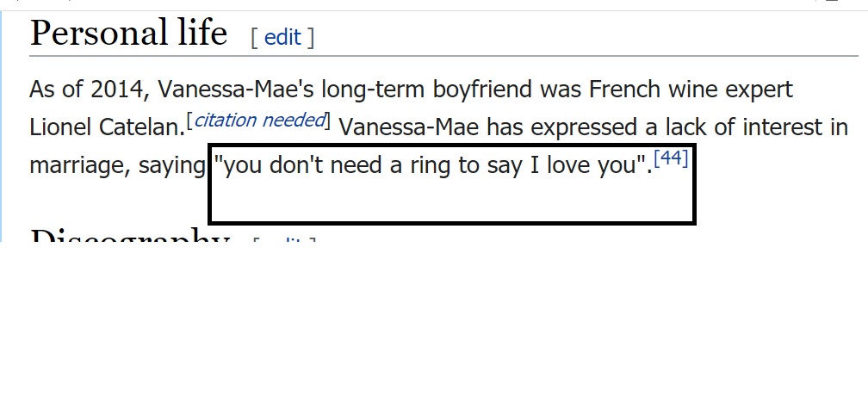The height and width of the screenshot is (396, 868).
Task: Click the opening bracket before the edit link
Action: 254,38
